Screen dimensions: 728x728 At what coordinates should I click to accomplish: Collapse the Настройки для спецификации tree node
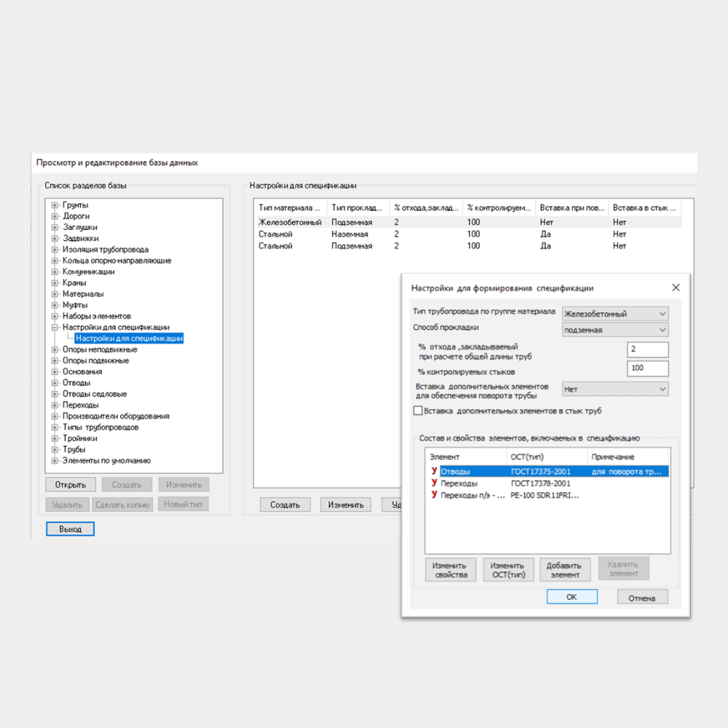coord(55,328)
